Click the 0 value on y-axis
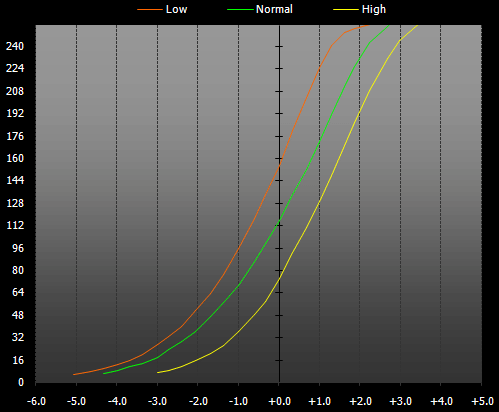Screen dimensions: 499x412 coord(21,382)
